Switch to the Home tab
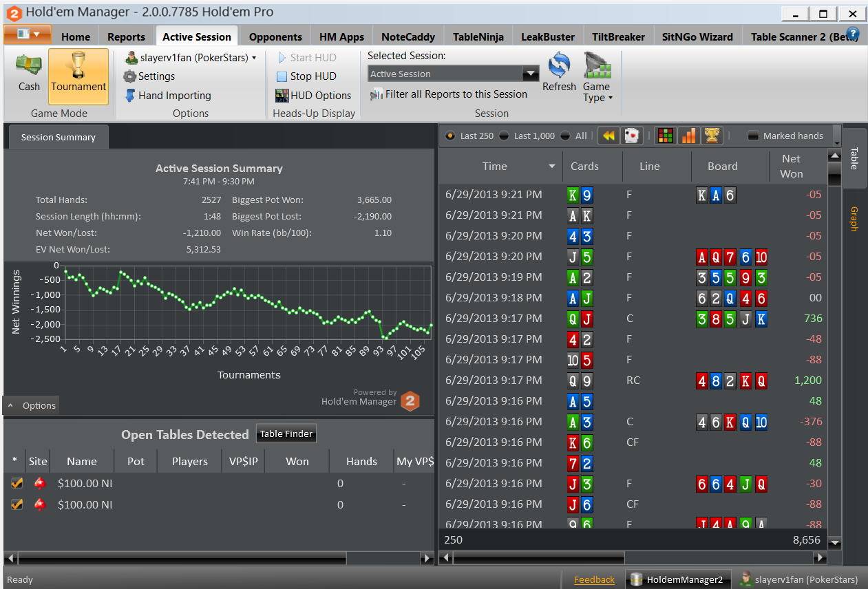The width and height of the screenshot is (868, 589). click(76, 37)
